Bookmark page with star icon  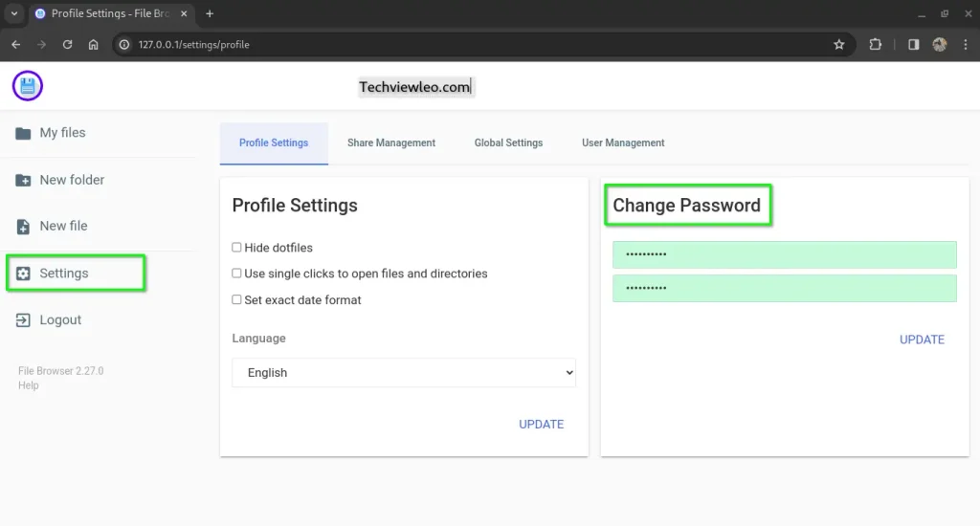pyautogui.click(x=839, y=44)
